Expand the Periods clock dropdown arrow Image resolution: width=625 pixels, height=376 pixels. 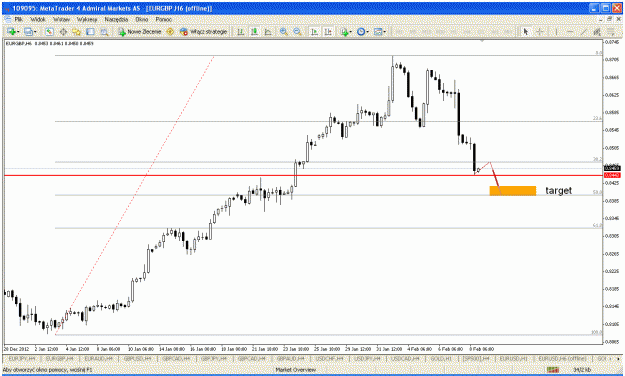coord(368,31)
